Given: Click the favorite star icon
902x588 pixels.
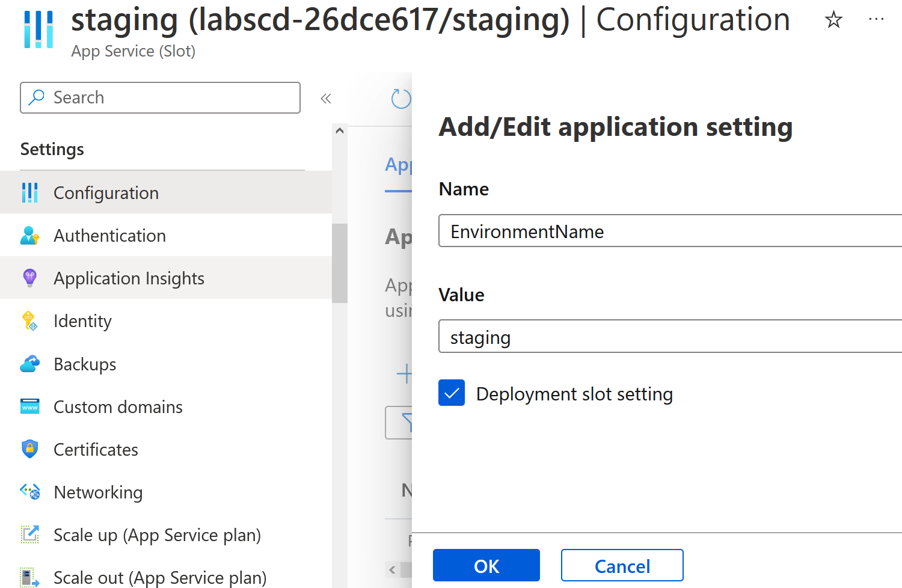Looking at the screenshot, I should (x=833, y=20).
